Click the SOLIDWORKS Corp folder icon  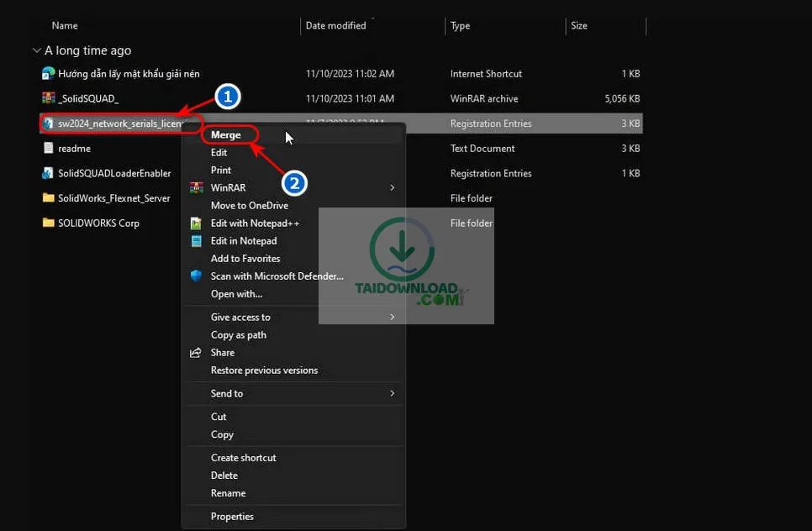pyautogui.click(x=49, y=223)
